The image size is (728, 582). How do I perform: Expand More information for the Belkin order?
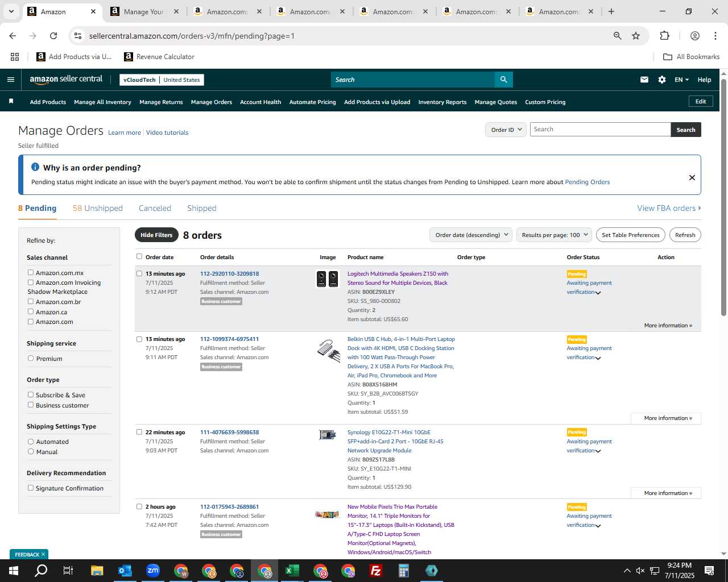[666, 418]
